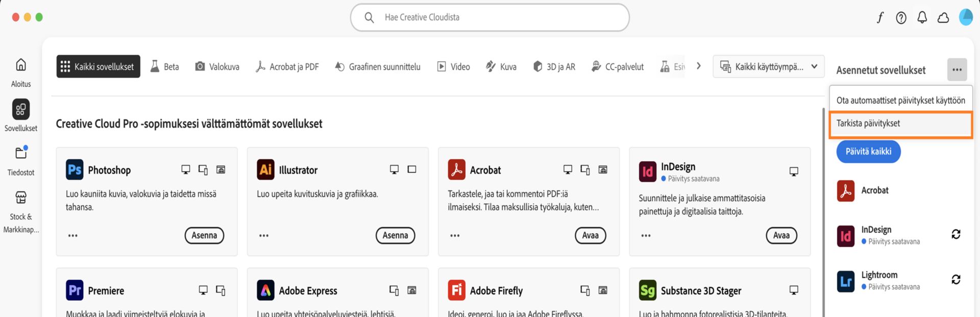Open the notifications bell

922,18
